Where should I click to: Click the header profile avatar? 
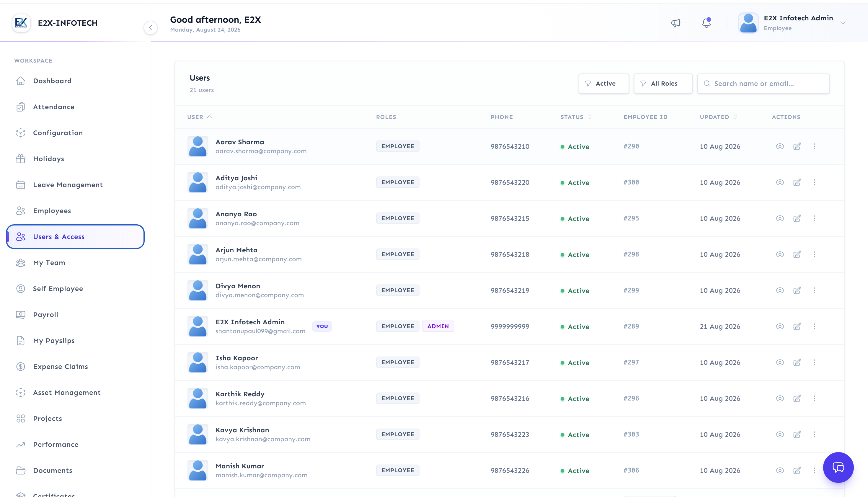coord(748,23)
